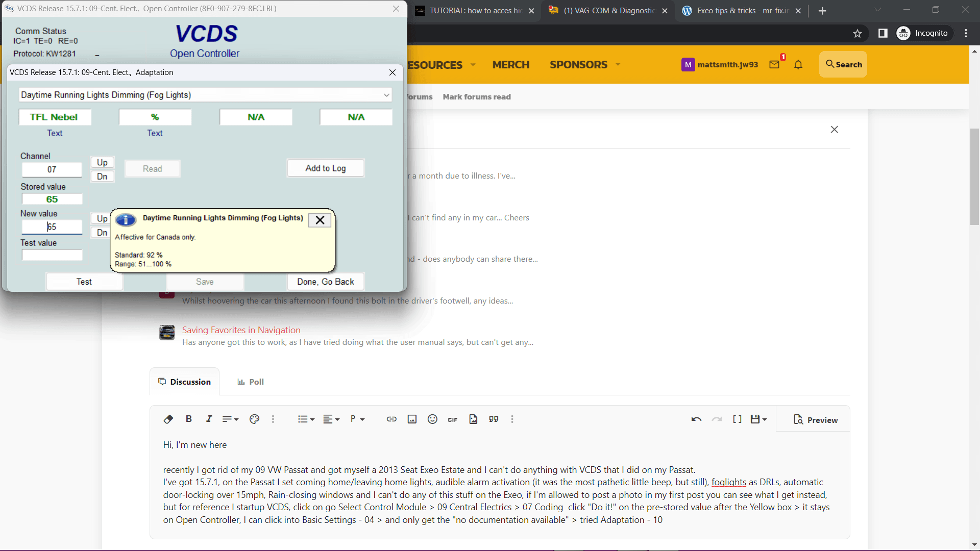Click Saving Favorites thread avatar thumbnail

pyautogui.click(x=167, y=333)
